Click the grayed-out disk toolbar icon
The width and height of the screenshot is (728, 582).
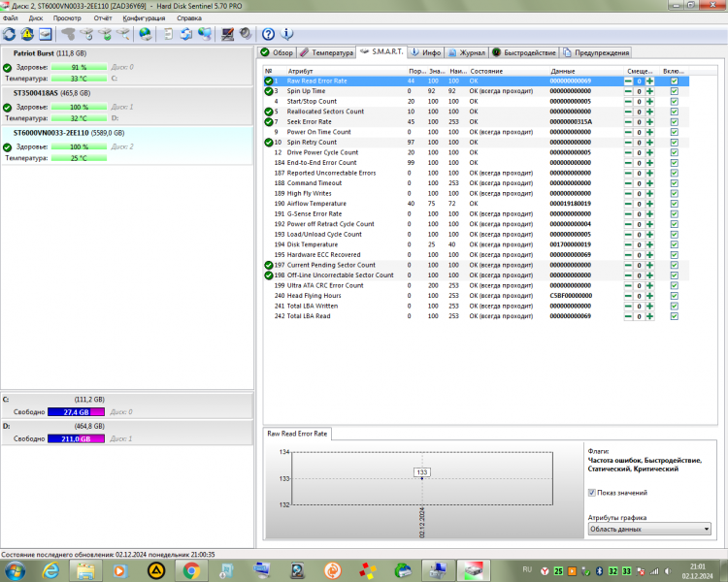(x=68, y=34)
